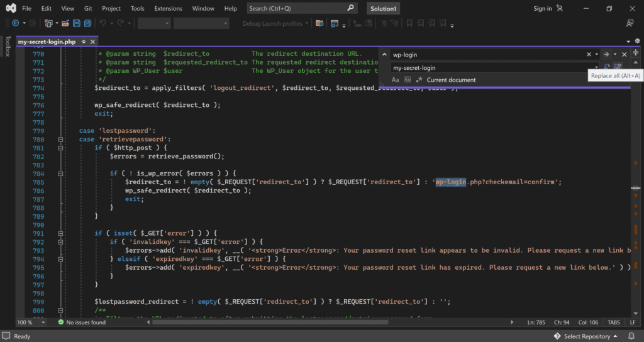Open the File menu
644x342 pixels.
pos(26,8)
